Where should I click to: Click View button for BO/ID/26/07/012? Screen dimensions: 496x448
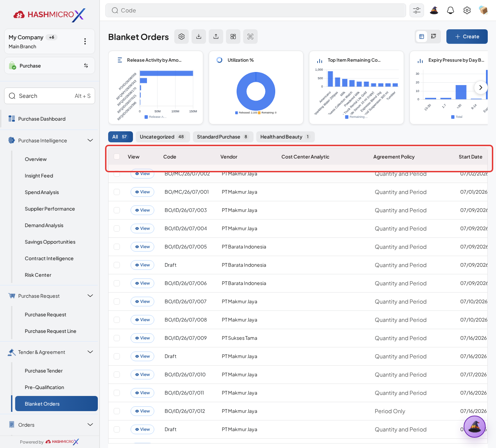click(x=143, y=411)
